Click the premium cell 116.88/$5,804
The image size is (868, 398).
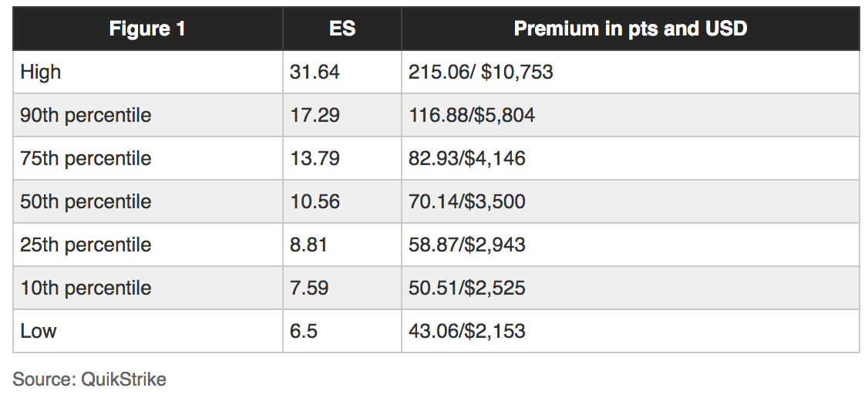(x=472, y=116)
